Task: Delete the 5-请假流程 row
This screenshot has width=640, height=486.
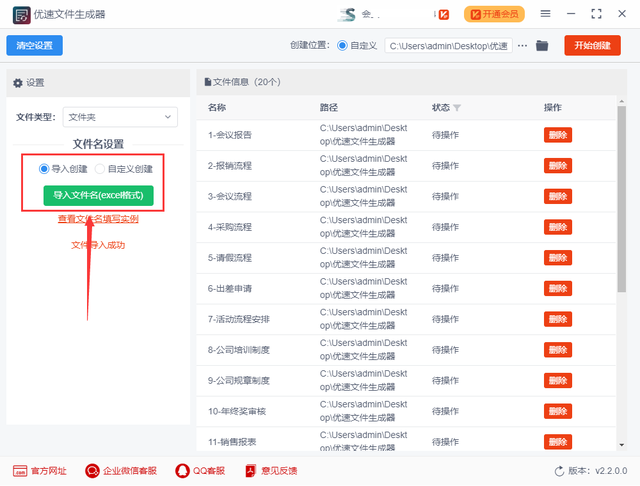Action: tap(558, 258)
